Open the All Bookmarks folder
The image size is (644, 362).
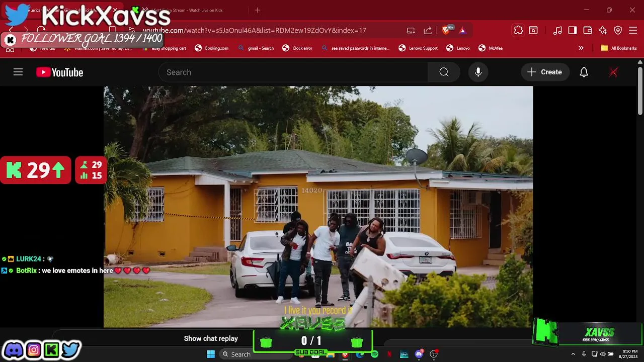click(x=618, y=48)
